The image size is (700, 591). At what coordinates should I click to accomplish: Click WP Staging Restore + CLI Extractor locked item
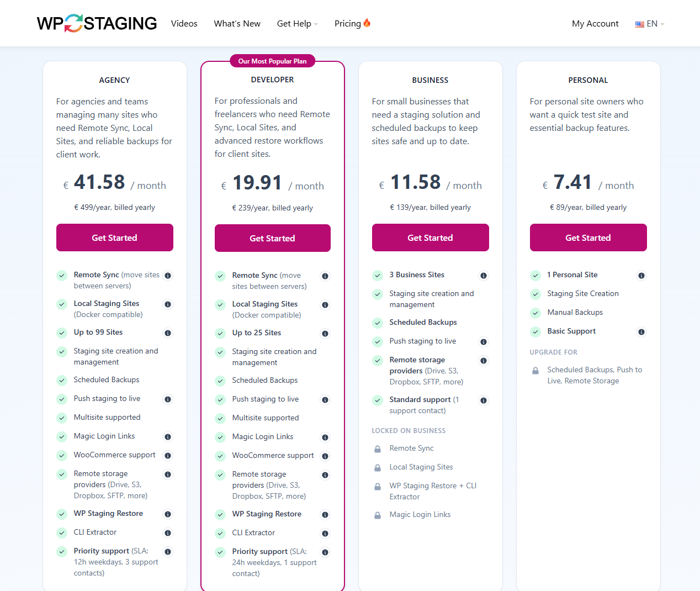tap(433, 492)
